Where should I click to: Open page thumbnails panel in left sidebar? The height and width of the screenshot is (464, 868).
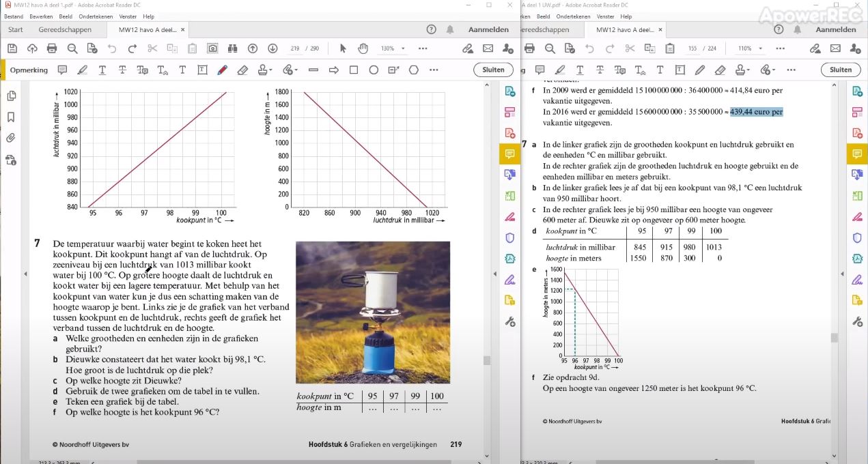11,96
